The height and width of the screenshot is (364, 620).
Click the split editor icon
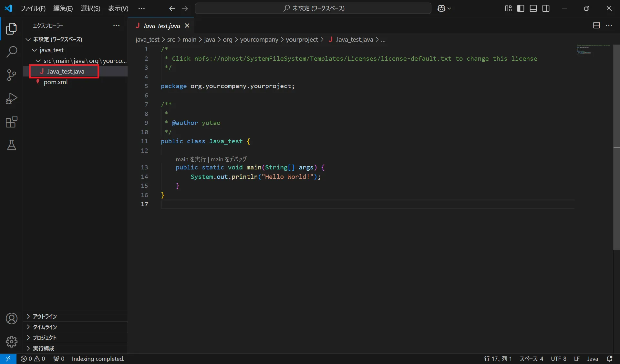coord(596,25)
